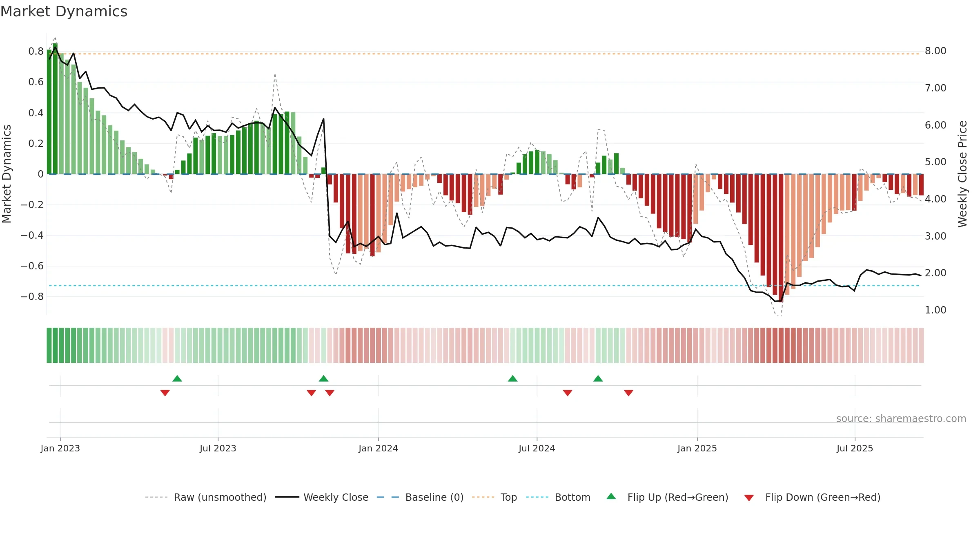Select the red flip-down marker just after Jul 2024
The width and height of the screenshot is (980, 551).
568,393
